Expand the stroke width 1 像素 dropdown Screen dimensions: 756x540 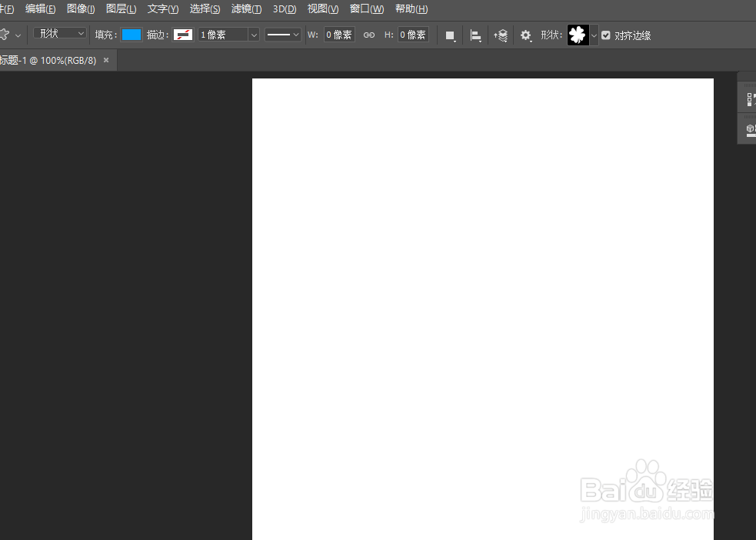click(x=254, y=35)
